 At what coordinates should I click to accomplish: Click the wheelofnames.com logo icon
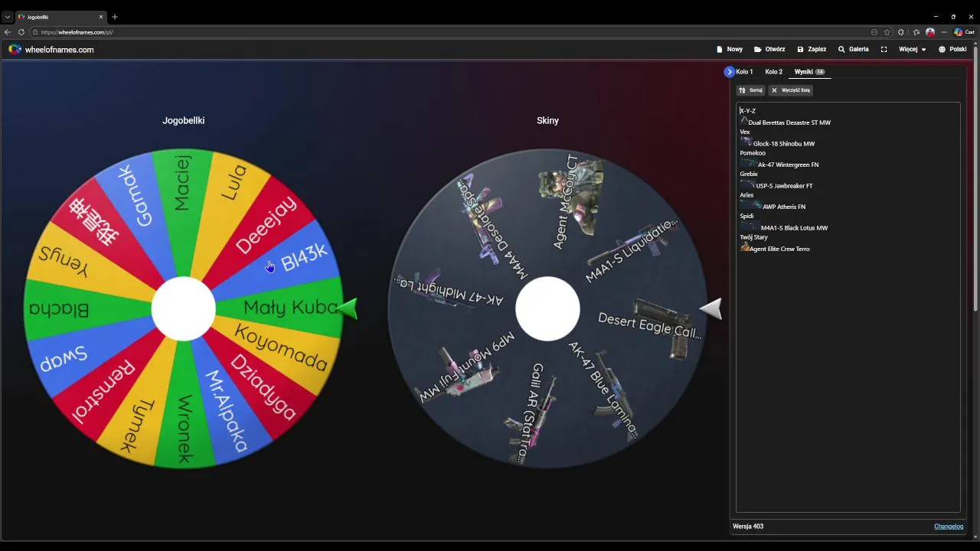[15, 49]
